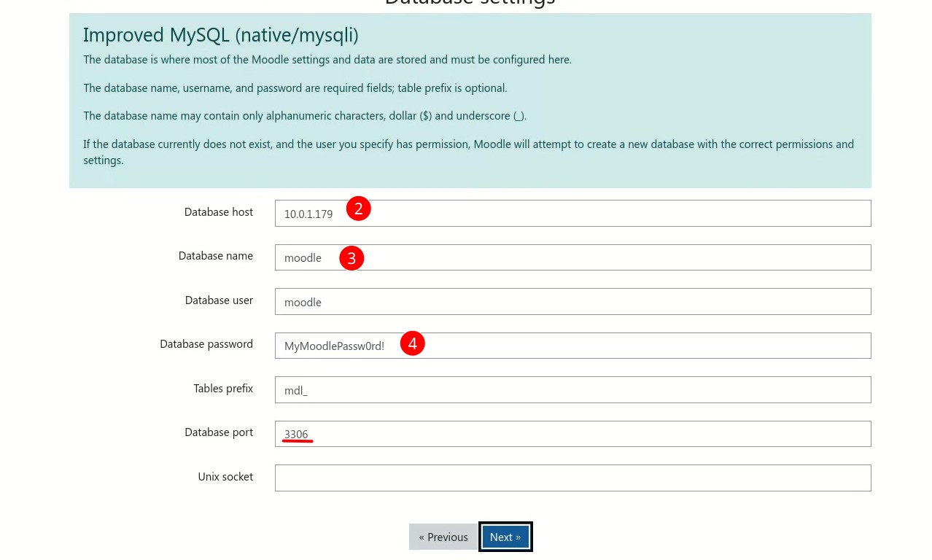Click the Database port field label
Image resolution: width=932 pixels, height=560 pixels.
(x=219, y=432)
